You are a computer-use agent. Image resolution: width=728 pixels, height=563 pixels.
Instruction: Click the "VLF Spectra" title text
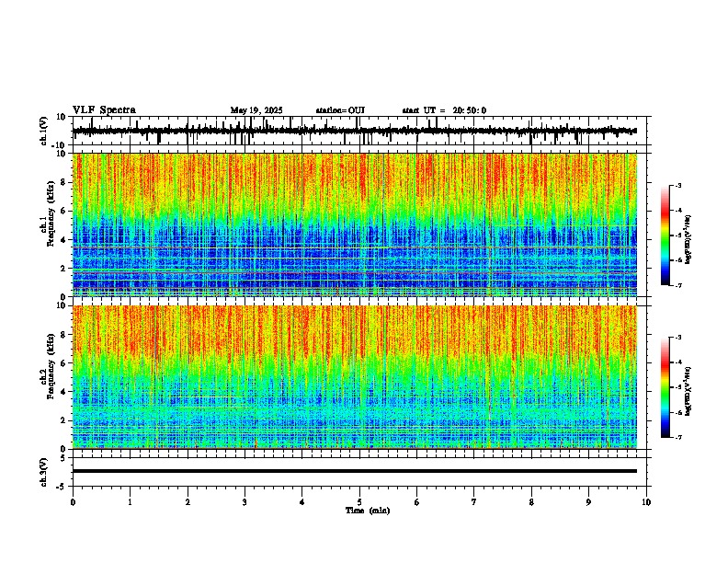[x=104, y=110]
